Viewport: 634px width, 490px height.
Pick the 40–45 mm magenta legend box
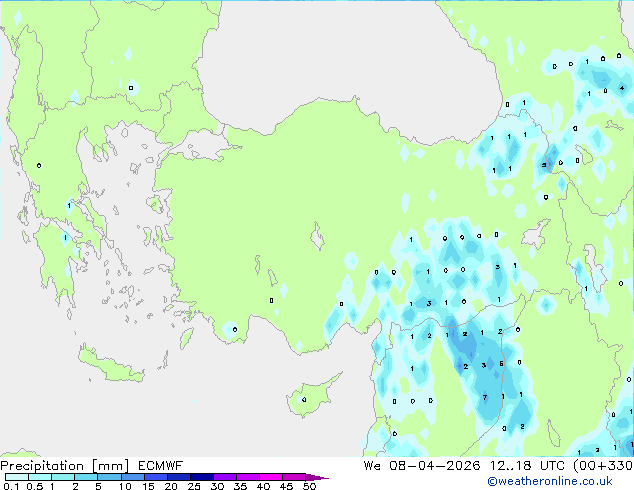[271, 477]
